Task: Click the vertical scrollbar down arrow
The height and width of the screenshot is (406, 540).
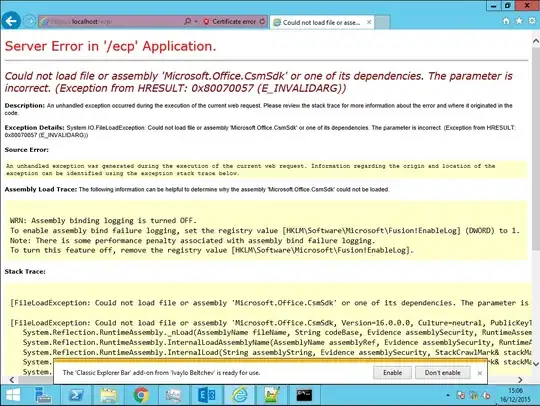Action: click(536, 364)
